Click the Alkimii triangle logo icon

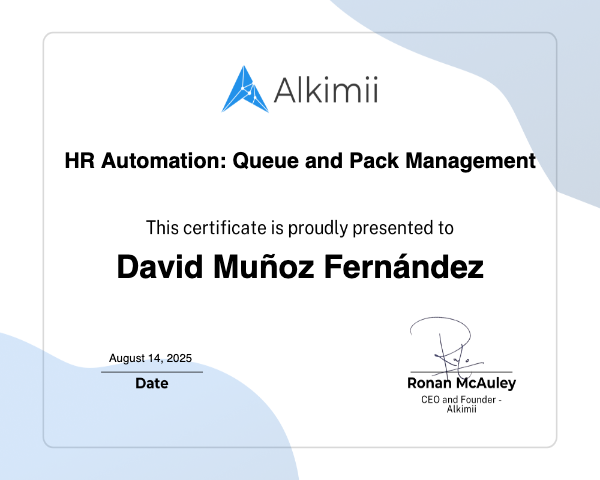(245, 89)
